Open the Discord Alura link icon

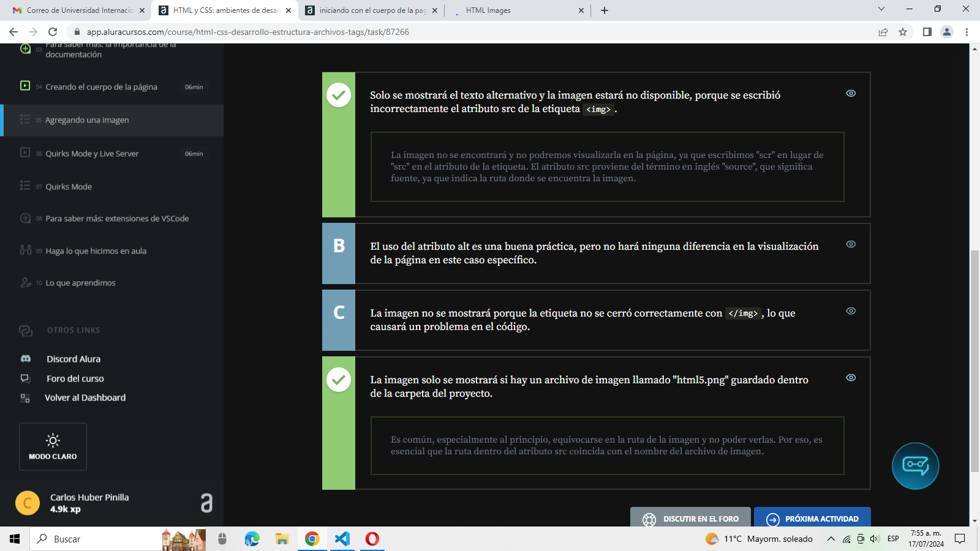[x=26, y=359]
